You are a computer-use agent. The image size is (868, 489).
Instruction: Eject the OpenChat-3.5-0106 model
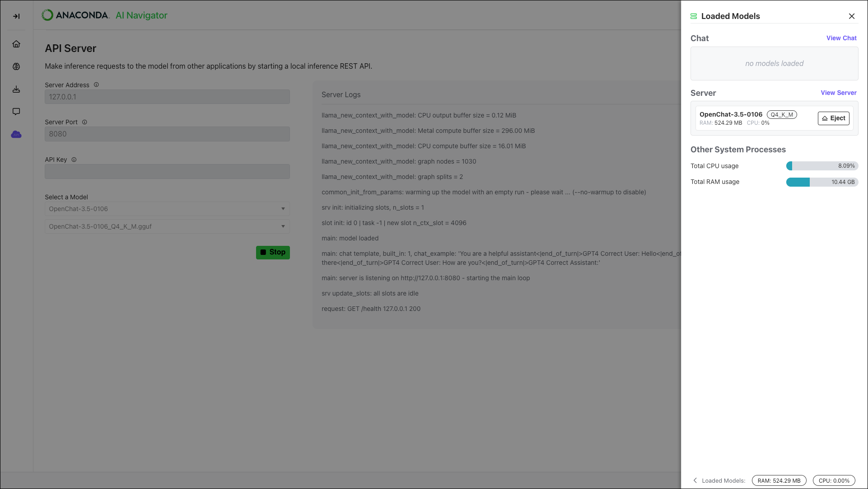[x=834, y=118]
